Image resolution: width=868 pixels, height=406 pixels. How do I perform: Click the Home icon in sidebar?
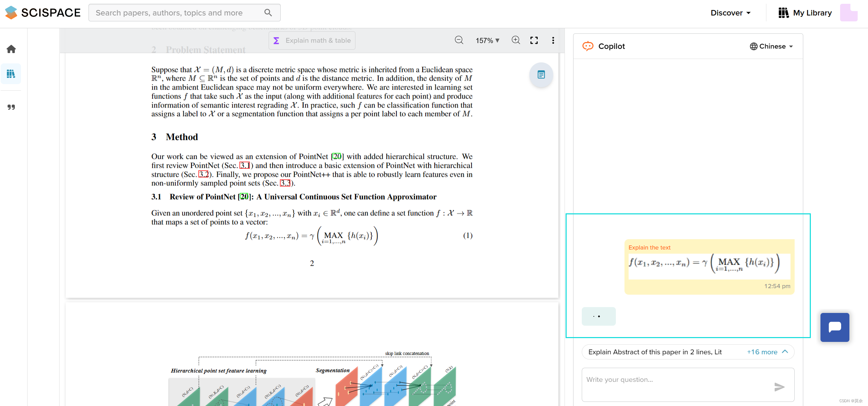[x=11, y=49]
